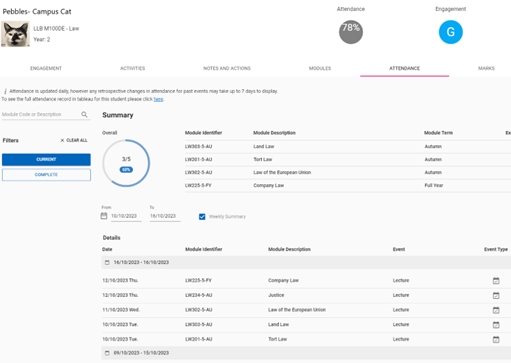The height and width of the screenshot is (363, 511).
Task: Click the Clear All filters button
Action: [74, 140]
